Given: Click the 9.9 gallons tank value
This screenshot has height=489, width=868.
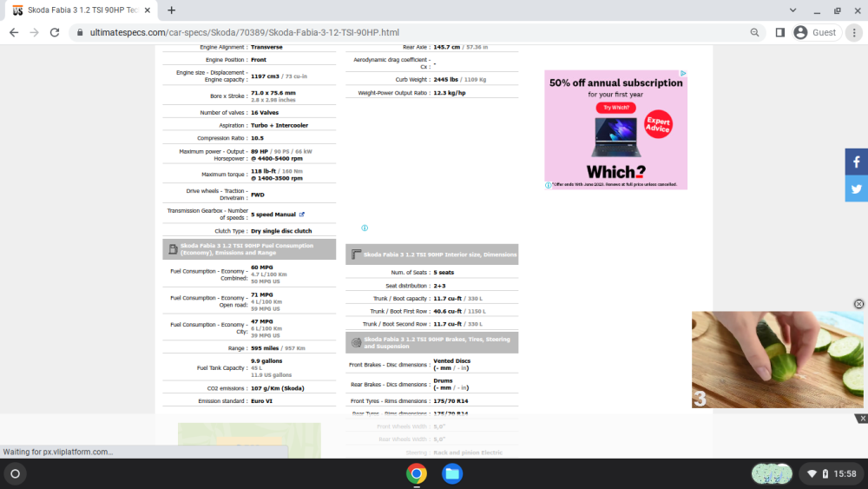Looking at the screenshot, I should pyautogui.click(x=266, y=361).
